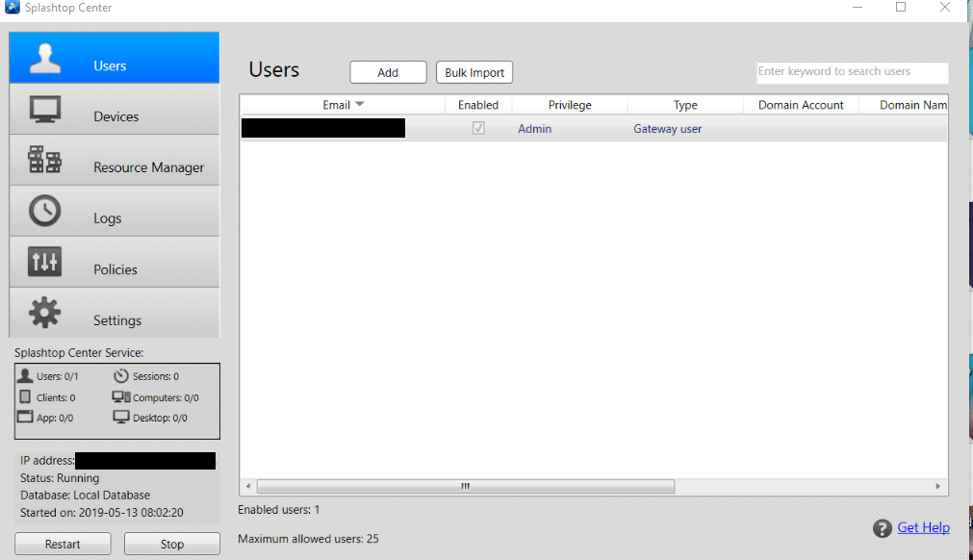Viewport: 973px width, 560px height.
Task: Toggle the Enabled checkbox for the admin user
Action: pyautogui.click(x=478, y=127)
